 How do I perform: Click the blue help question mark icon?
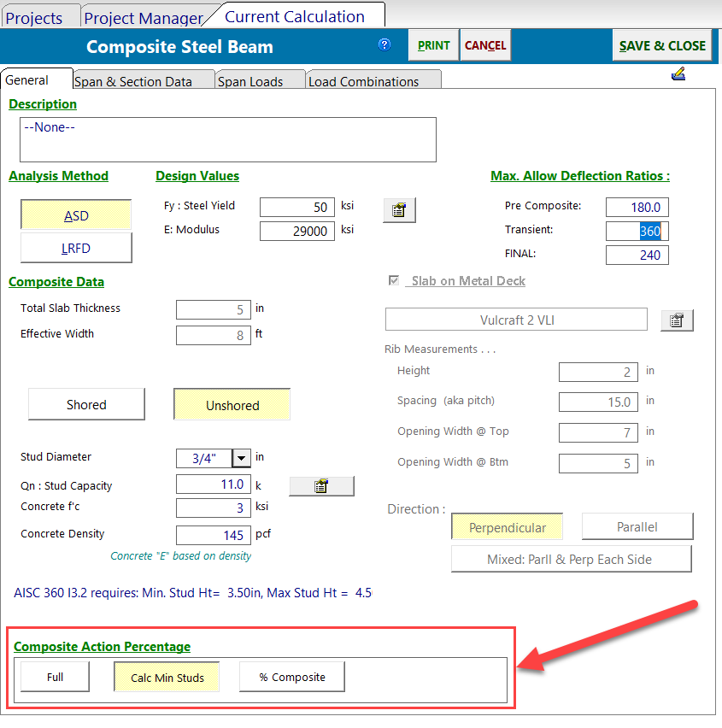tap(384, 45)
